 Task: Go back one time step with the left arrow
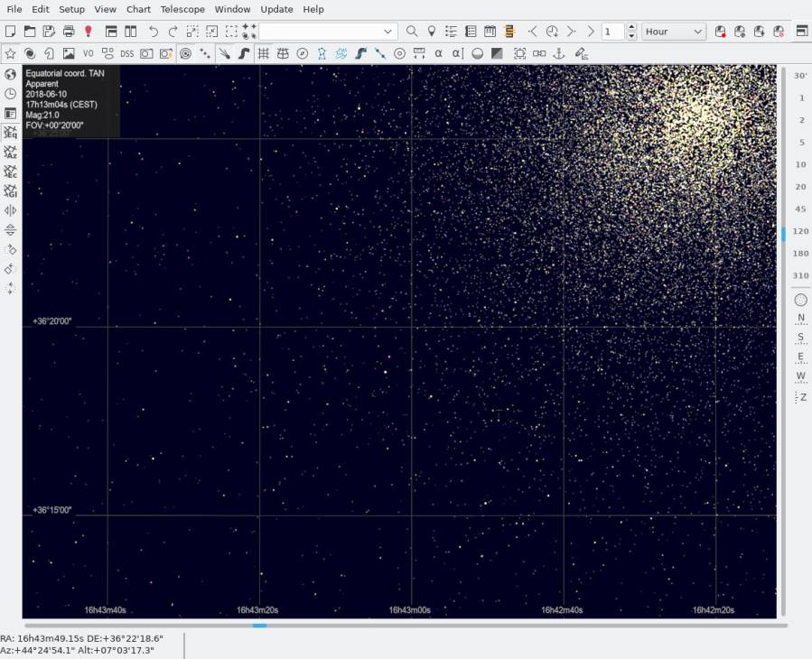point(532,32)
